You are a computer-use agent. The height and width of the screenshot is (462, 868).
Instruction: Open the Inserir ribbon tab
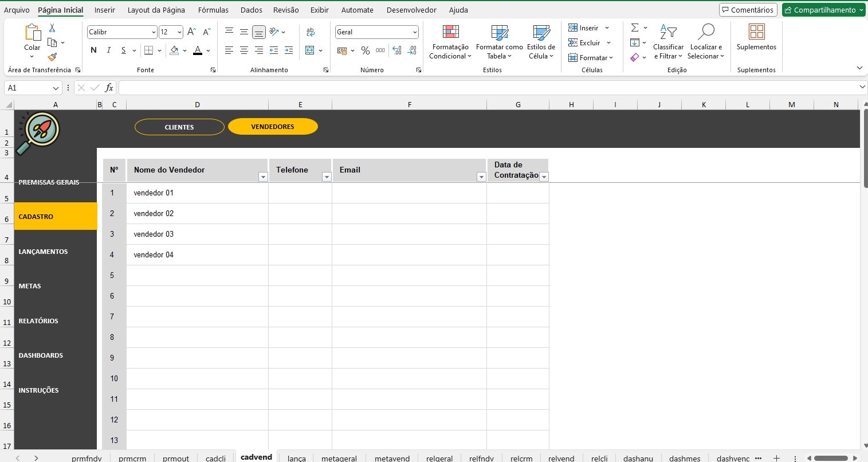(x=105, y=10)
